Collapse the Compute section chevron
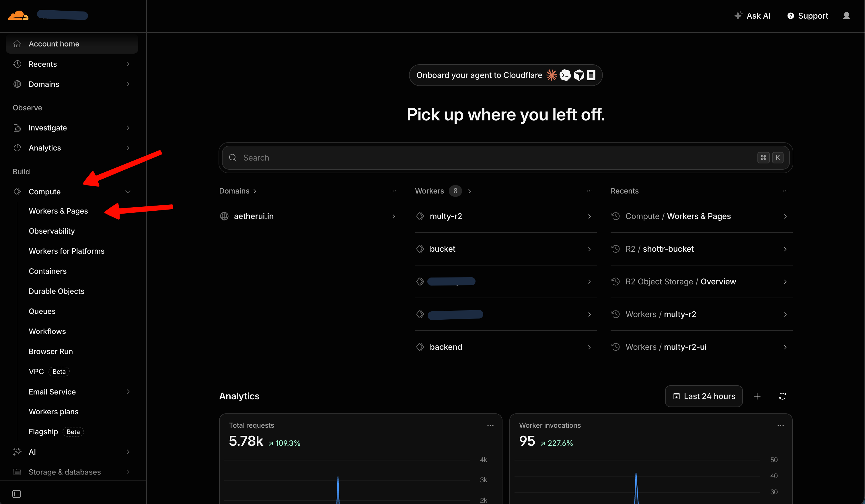The image size is (865, 504). tap(128, 192)
